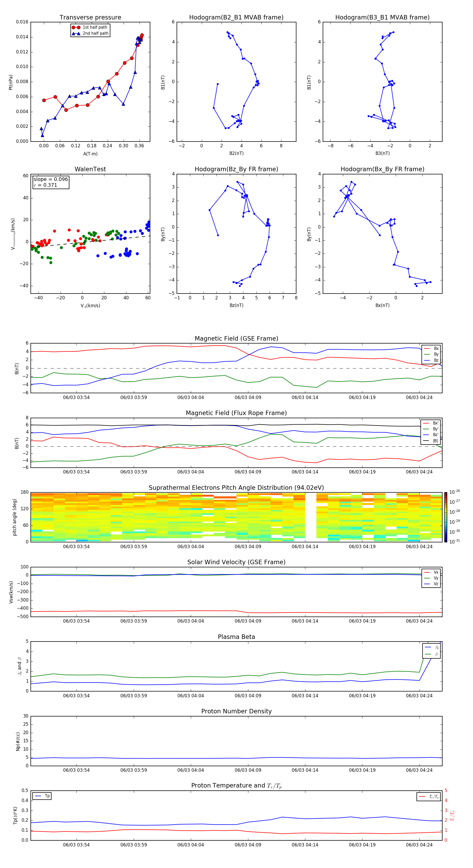Image resolution: width=473 pixels, height=868 pixels.
Task: Click the 'Plasma Beta' panel title
Action: [x=236, y=637]
